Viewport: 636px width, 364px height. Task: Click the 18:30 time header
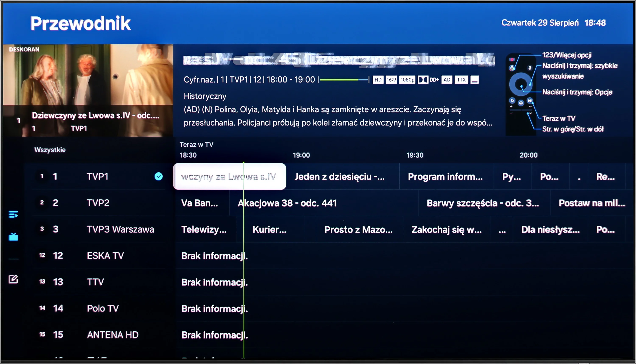(188, 155)
